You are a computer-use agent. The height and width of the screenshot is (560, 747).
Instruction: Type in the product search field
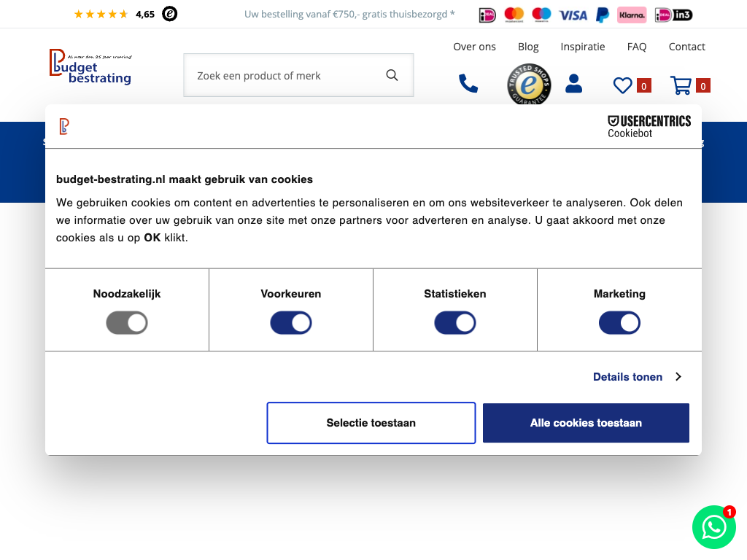pyautogui.click(x=285, y=75)
